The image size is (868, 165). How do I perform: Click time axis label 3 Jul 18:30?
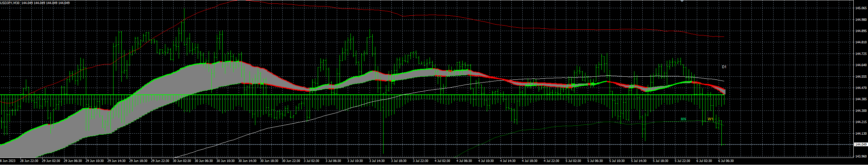tap(399, 161)
